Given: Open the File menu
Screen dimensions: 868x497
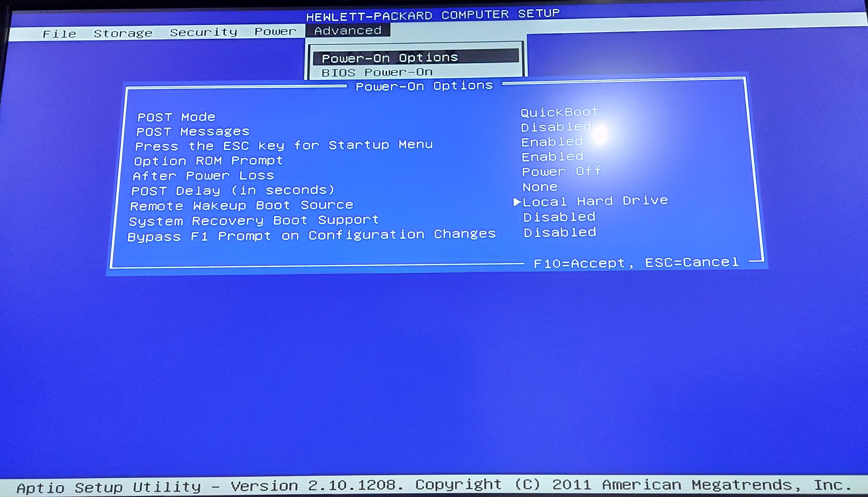Looking at the screenshot, I should click(x=59, y=34).
